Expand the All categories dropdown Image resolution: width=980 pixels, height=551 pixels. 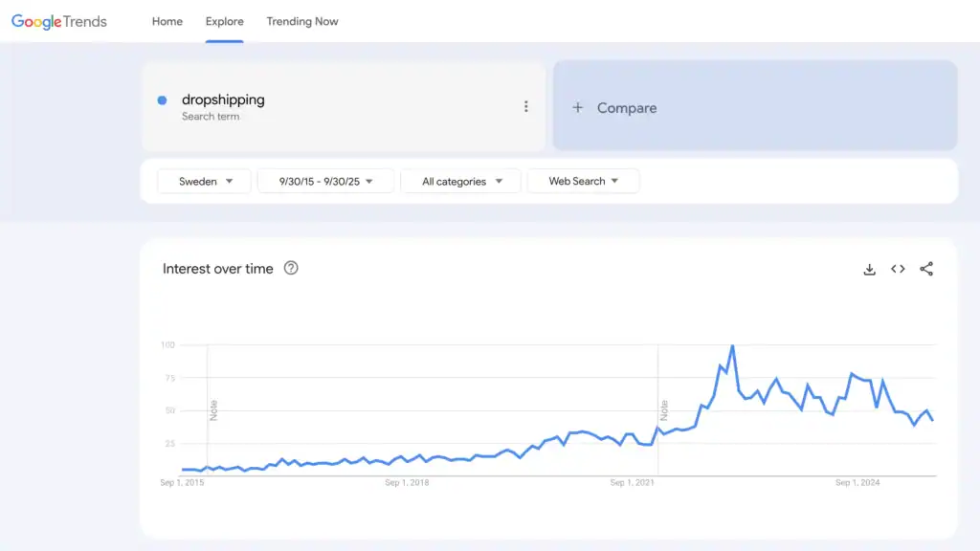coord(461,181)
